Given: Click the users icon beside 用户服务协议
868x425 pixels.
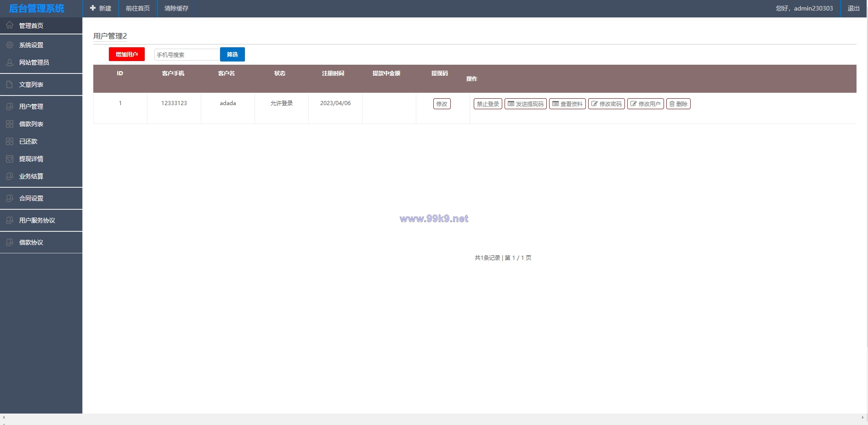Looking at the screenshot, I should point(10,220).
